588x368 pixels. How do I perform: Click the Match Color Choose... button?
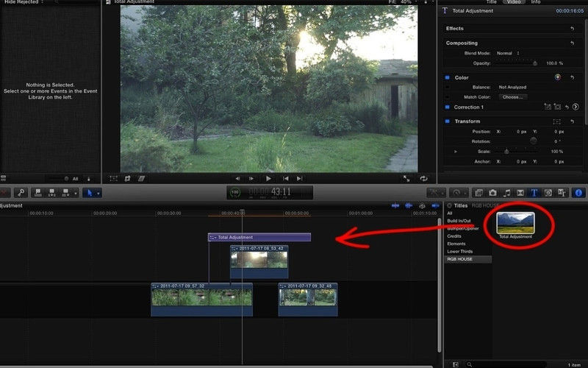[512, 97]
